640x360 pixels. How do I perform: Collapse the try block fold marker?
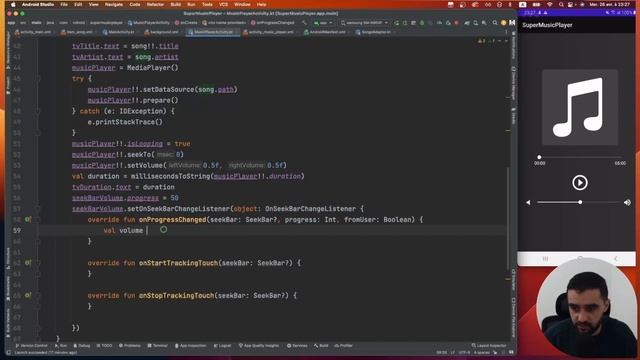point(38,78)
